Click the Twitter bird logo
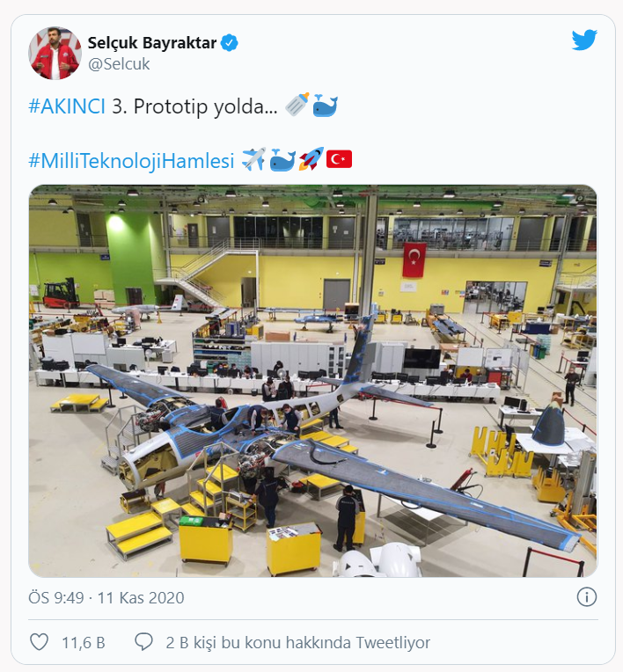This screenshot has height=672, width=623. pos(584,40)
